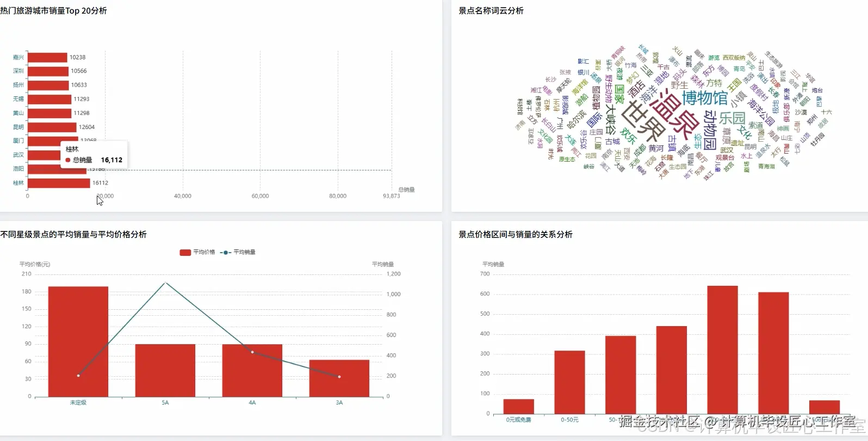Click the 0元或免费 price range bar

(x=519, y=407)
